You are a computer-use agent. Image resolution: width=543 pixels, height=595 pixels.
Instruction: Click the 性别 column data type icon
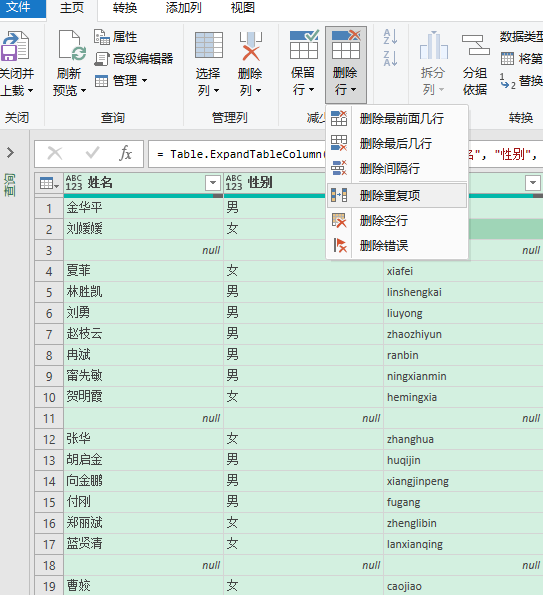234,183
